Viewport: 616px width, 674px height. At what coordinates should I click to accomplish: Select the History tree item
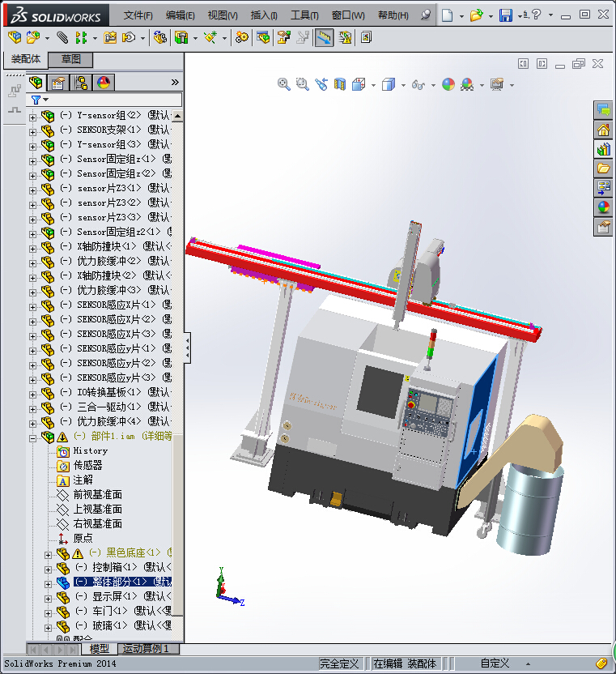[x=90, y=450]
